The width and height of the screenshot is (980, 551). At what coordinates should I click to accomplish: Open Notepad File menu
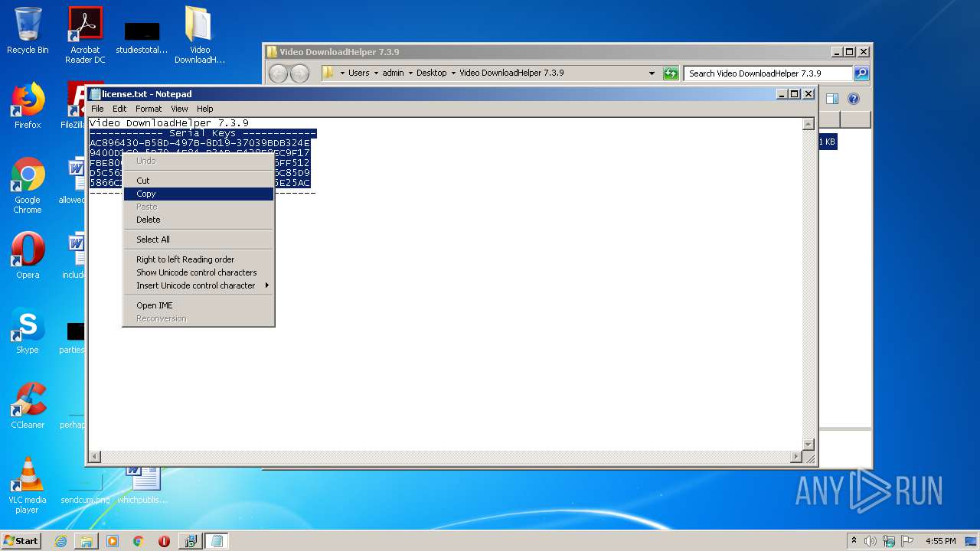pyautogui.click(x=97, y=109)
